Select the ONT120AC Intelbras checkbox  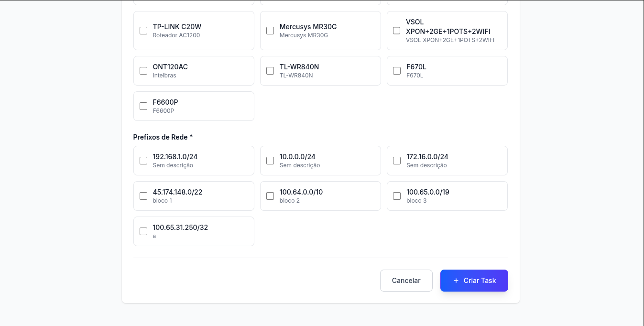(143, 71)
